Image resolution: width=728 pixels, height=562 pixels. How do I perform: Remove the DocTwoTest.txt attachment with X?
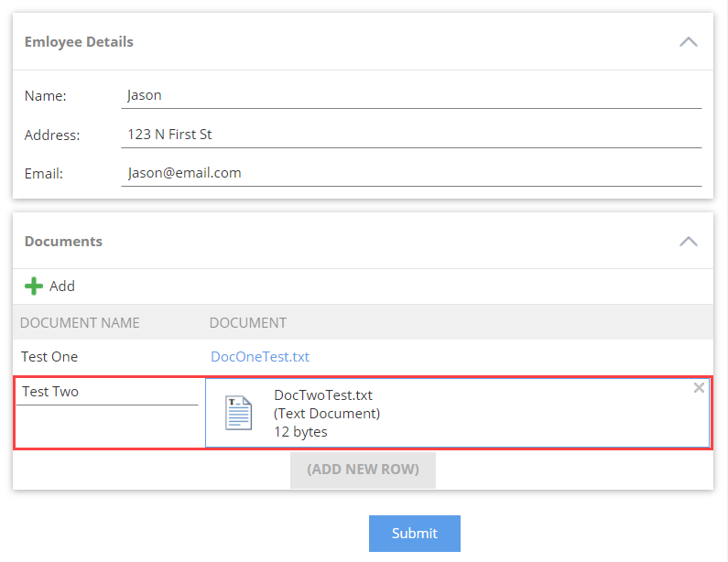pos(699,388)
